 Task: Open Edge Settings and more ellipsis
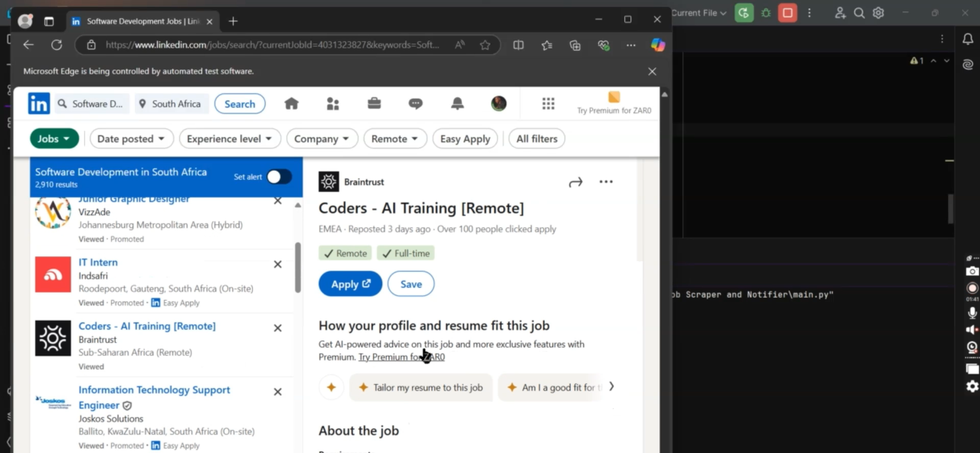[631, 45]
